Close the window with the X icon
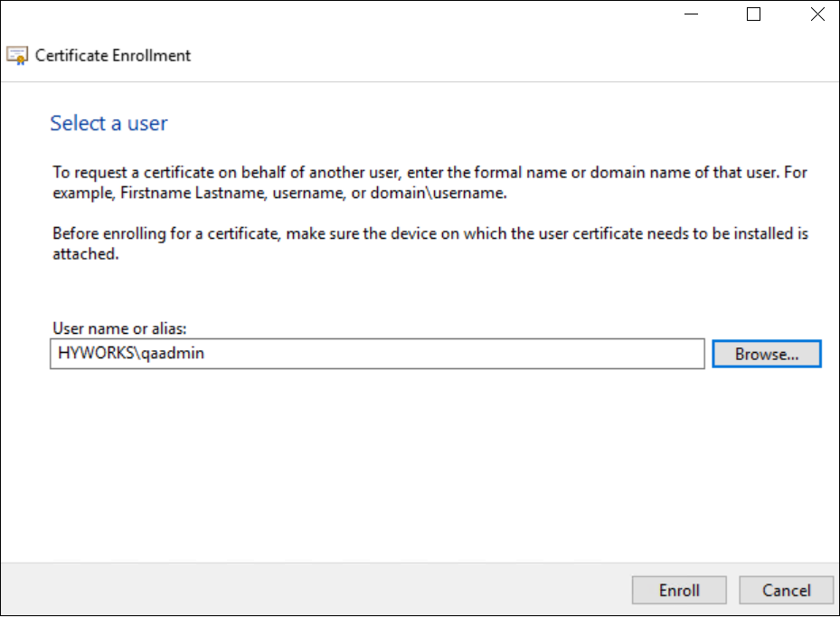This screenshot has height=617, width=840. [x=817, y=14]
